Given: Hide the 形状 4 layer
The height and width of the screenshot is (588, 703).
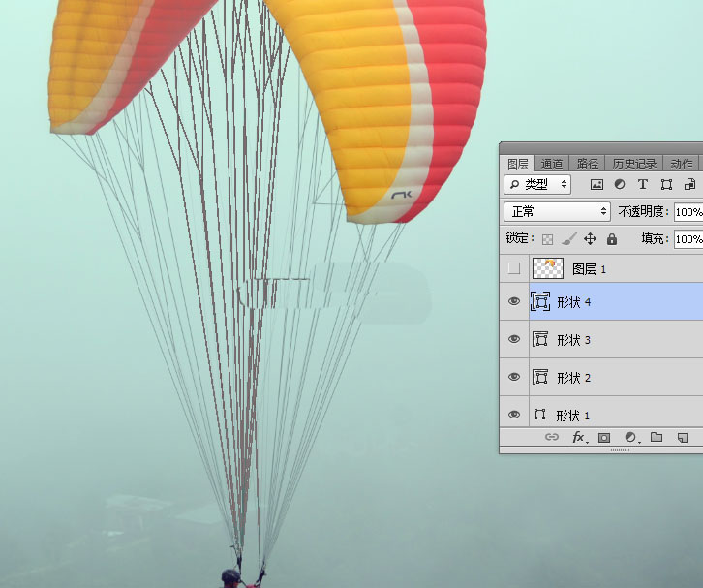Looking at the screenshot, I should 514,302.
